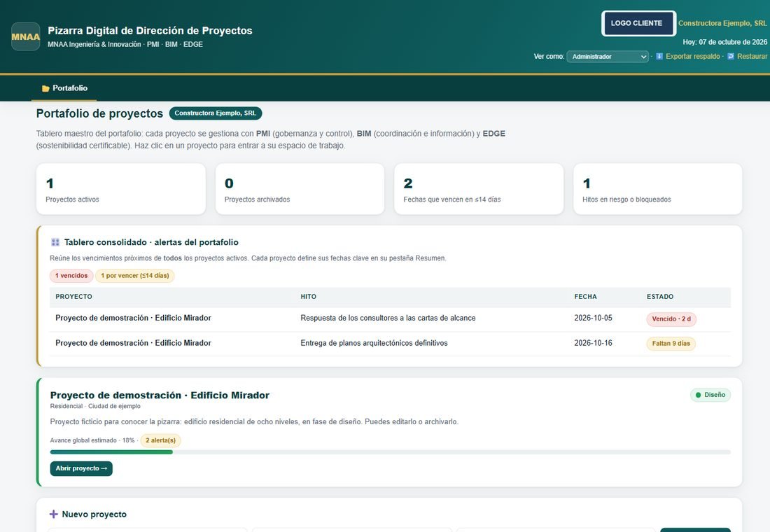Select the 1 por vencer filter pill
Image resolution: width=770 pixels, height=532 pixels.
click(134, 276)
